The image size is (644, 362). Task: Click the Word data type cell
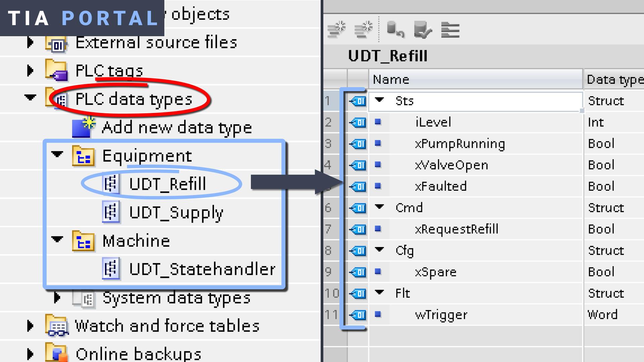click(x=614, y=315)
